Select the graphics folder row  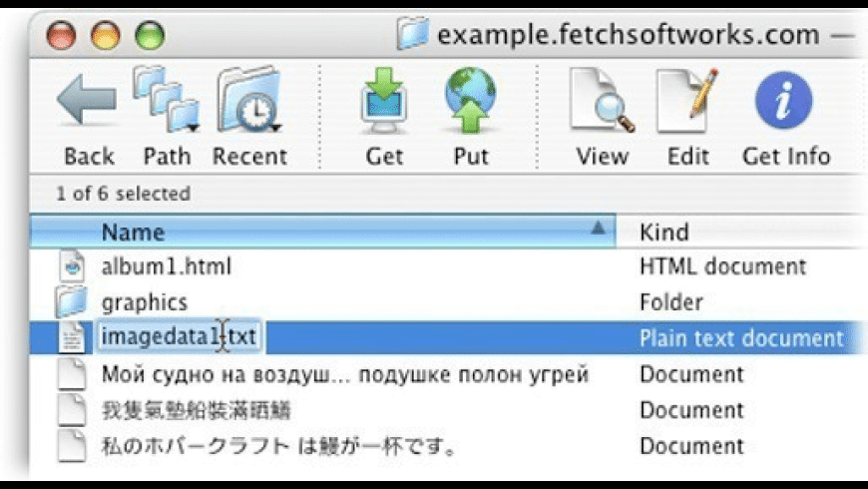click(144, 301)
